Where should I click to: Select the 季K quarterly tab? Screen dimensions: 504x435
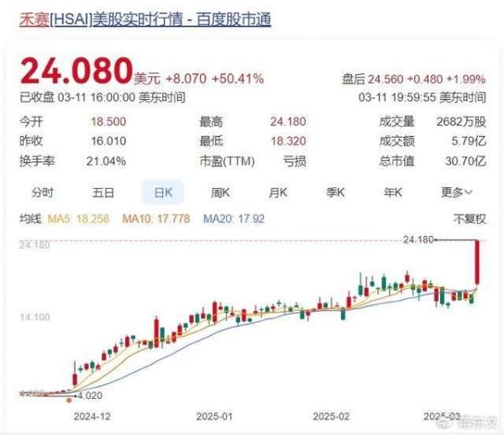click(x=336, y=192)
